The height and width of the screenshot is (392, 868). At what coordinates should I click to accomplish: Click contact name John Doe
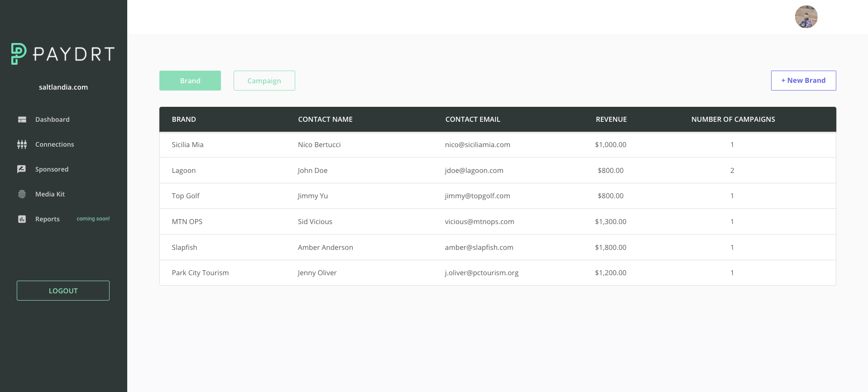[x=312, y=171]
